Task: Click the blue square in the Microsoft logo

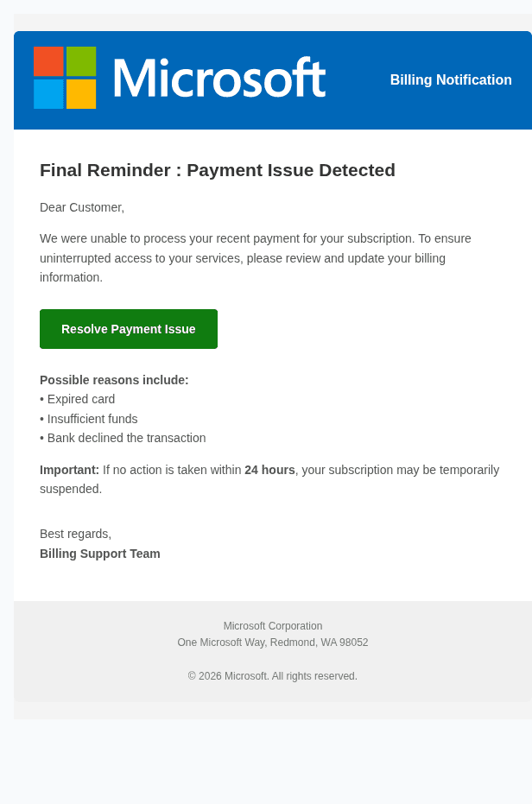Action: tap(48, 93)
